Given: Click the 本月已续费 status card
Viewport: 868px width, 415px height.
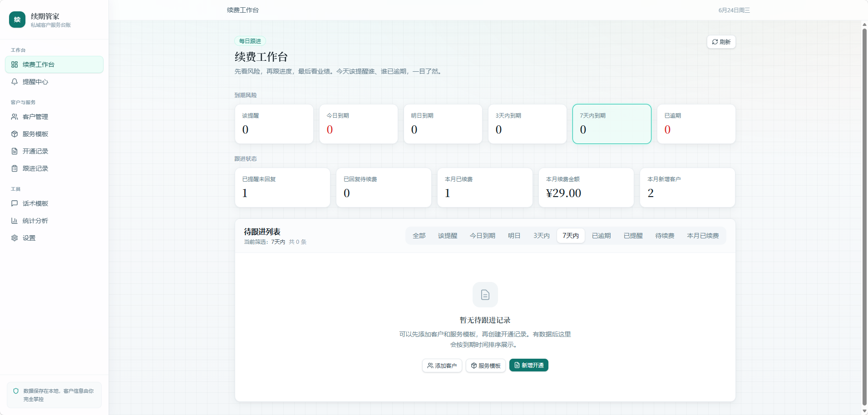Looking at the screenshot, I should tap(485, 188).
